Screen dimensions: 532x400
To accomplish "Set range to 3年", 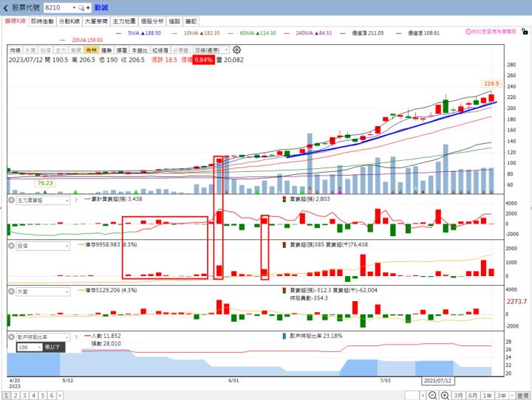I will pos(502,396).
